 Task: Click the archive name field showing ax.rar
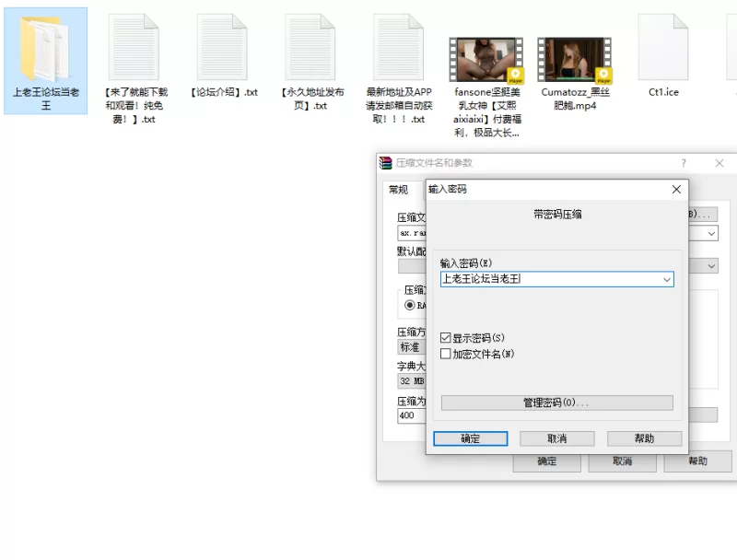click(x=412, y=233)
